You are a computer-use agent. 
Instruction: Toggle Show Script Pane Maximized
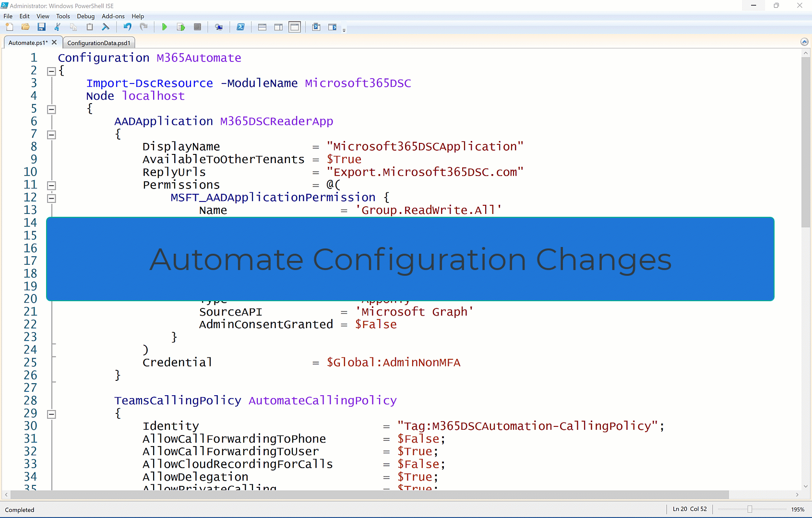295,27
